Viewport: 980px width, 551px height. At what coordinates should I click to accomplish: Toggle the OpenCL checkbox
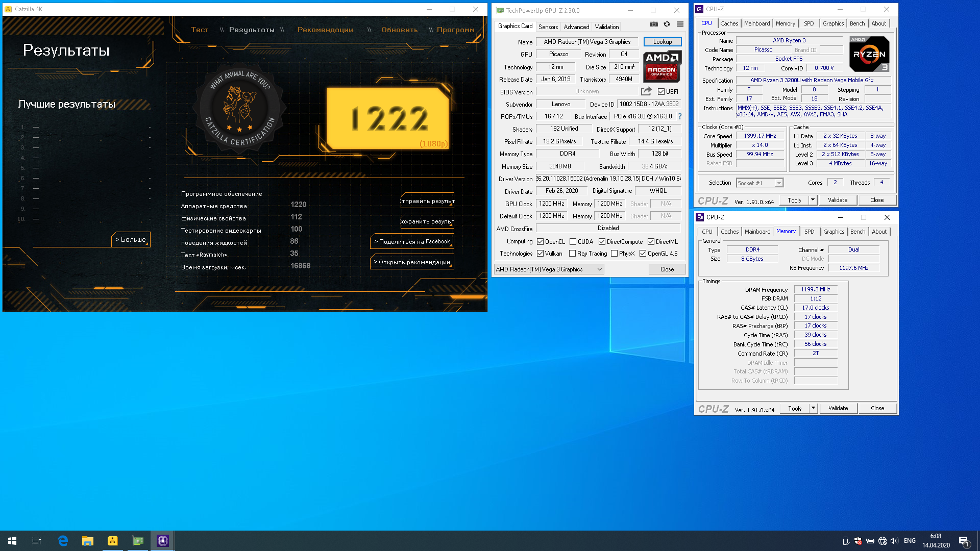(x=540, y=242)
